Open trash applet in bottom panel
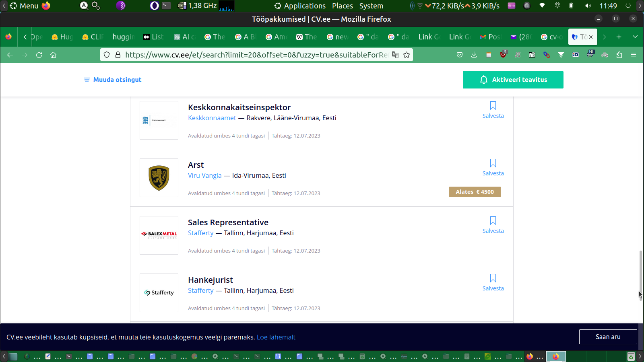Viewport: 644px width, 362px height. pos(631,356)
